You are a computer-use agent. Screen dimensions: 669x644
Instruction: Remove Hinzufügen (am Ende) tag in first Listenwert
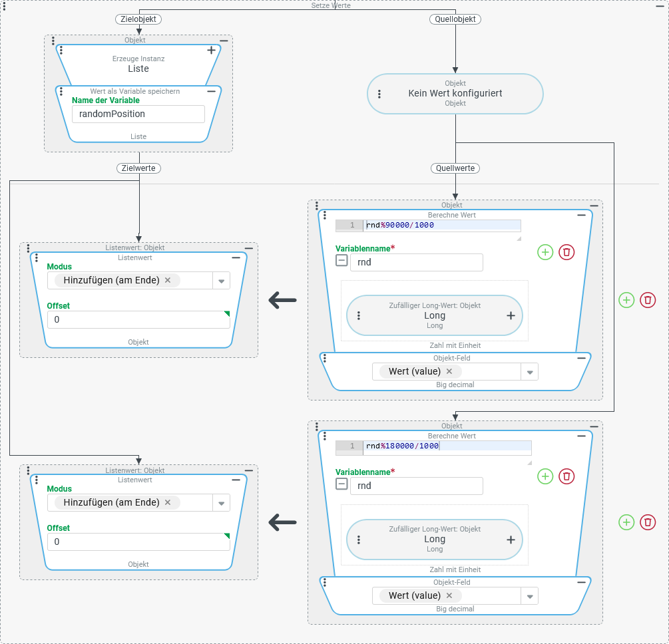[168, 280]
